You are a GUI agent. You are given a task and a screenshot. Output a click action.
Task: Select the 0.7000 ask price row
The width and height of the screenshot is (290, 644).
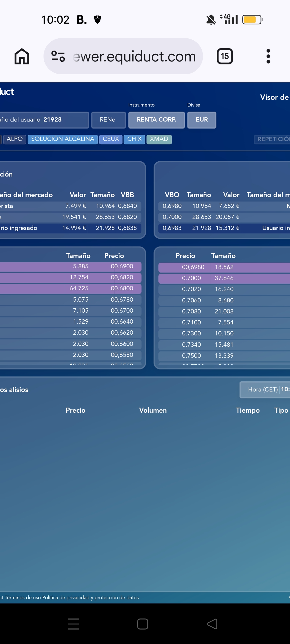click(224, 278)
